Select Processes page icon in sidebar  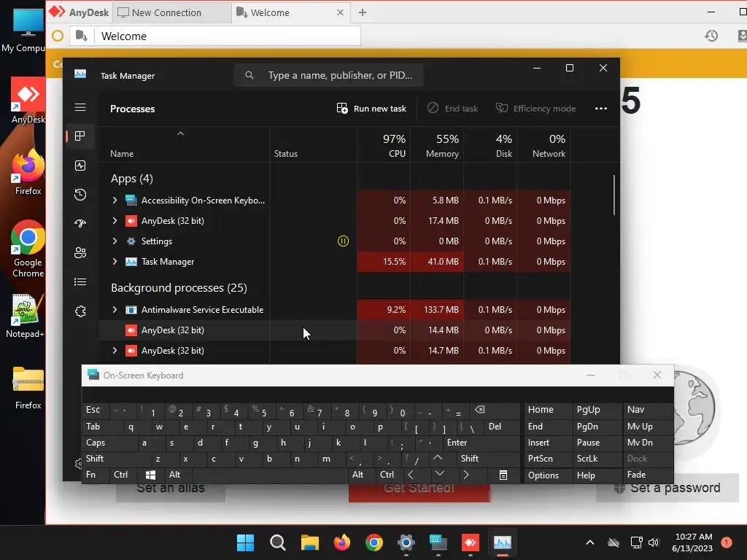(80, 136)
